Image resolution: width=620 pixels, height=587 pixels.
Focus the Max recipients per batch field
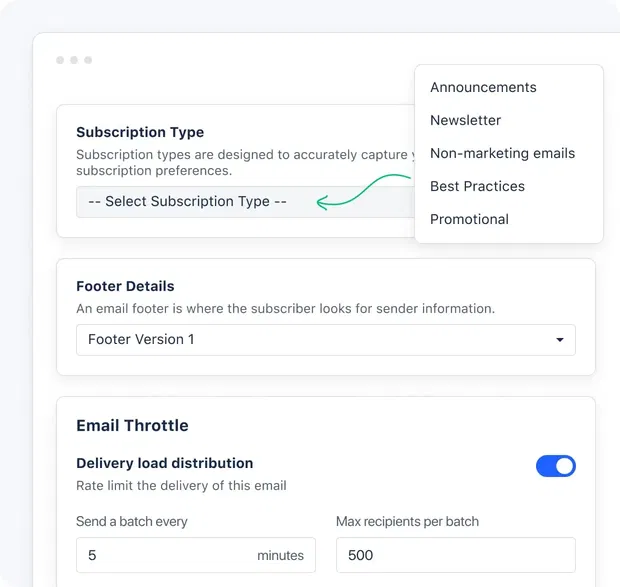click(x=455, y=555)
